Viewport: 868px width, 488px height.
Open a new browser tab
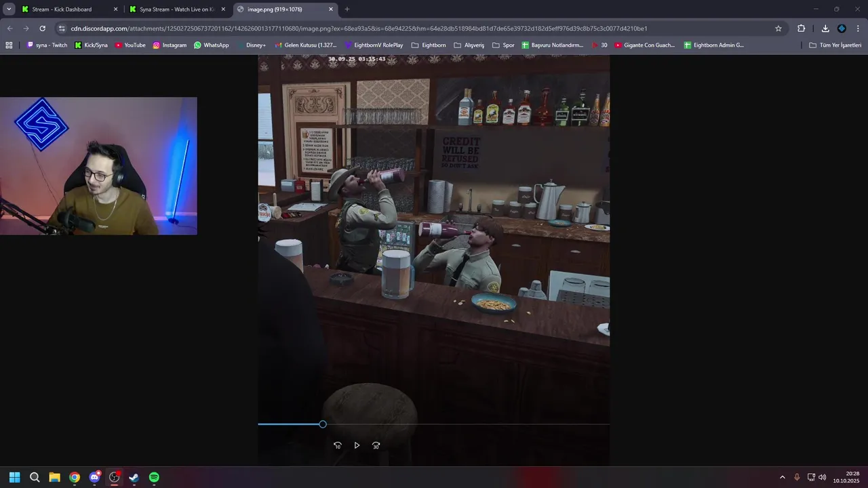[347, 9]
